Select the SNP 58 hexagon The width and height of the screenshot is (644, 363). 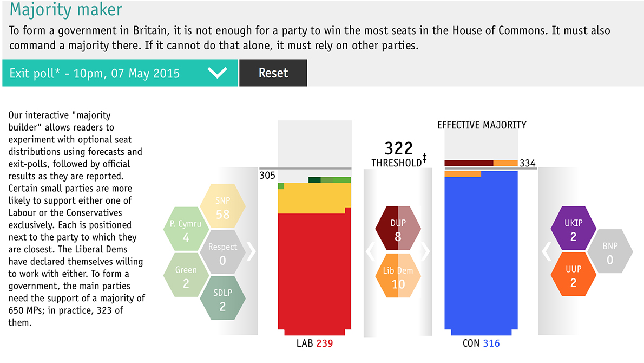tap(223, 209)
